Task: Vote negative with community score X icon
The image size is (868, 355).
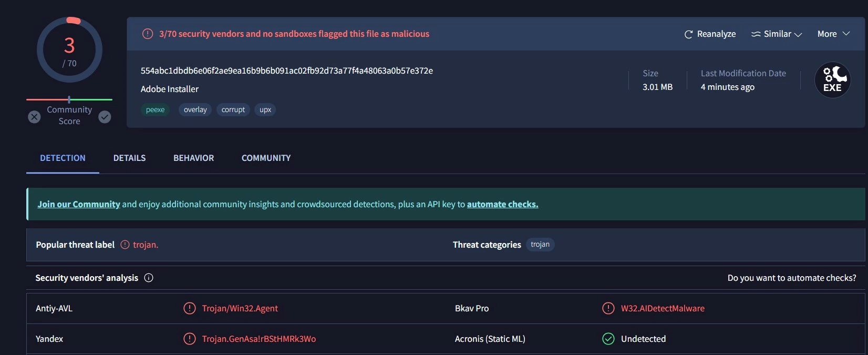Action: coord(34,117)
